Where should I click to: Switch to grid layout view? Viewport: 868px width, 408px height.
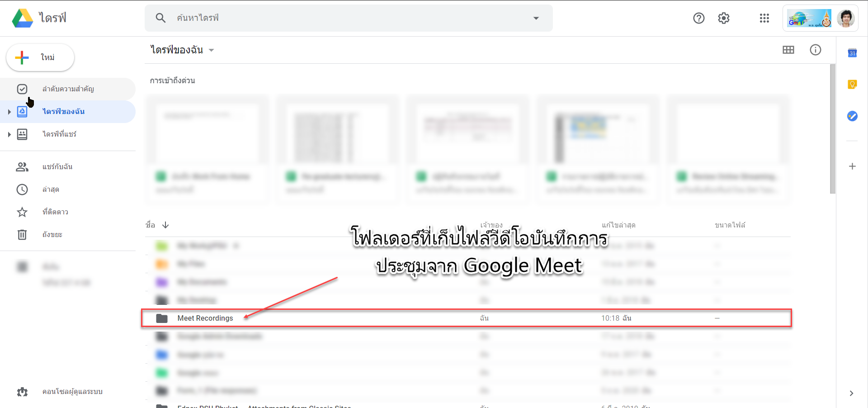point(788,50)
